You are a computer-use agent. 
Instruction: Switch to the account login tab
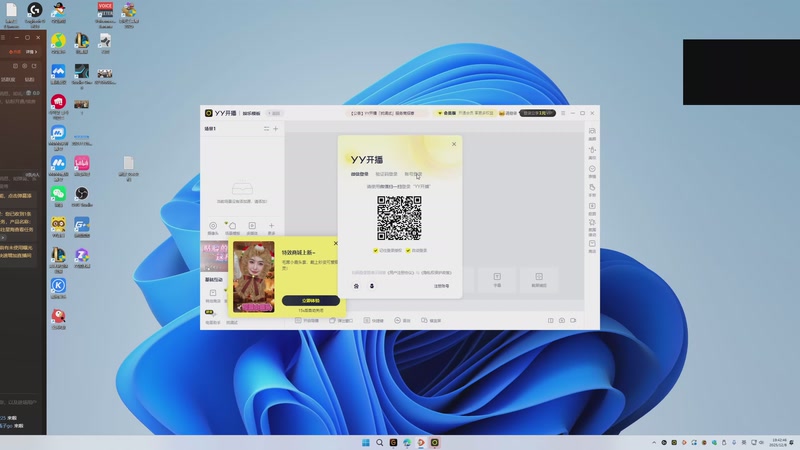coord(413,174)
